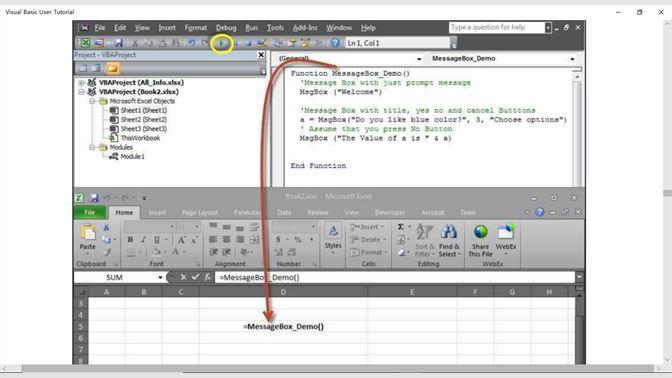
Task: Click the cell showing =MessageBox_Demo()
Action: click(283, 327)
